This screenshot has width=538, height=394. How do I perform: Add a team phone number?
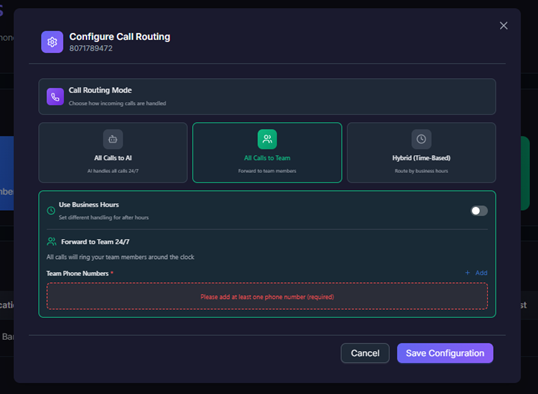click(476, 273)
